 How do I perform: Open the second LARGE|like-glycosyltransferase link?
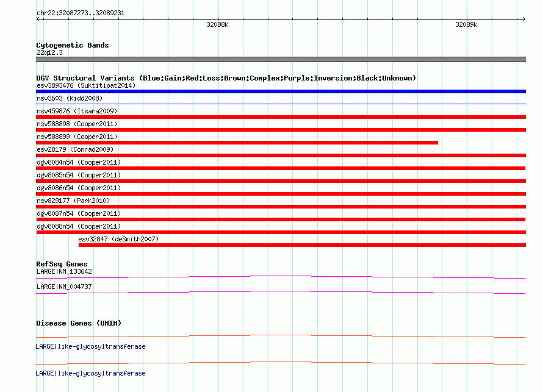coord(90,373)
